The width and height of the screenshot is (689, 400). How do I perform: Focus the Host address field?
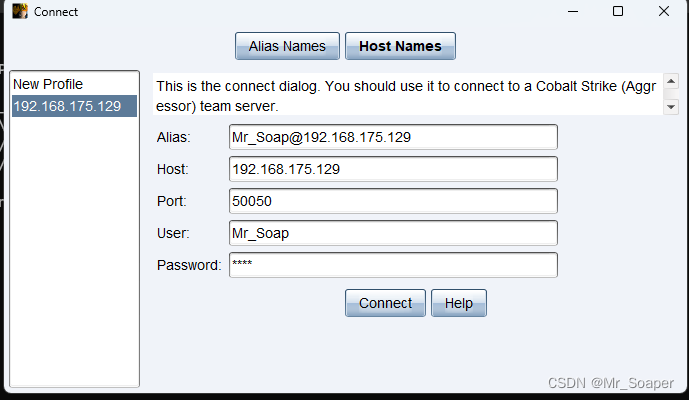(x=392, y=169)
